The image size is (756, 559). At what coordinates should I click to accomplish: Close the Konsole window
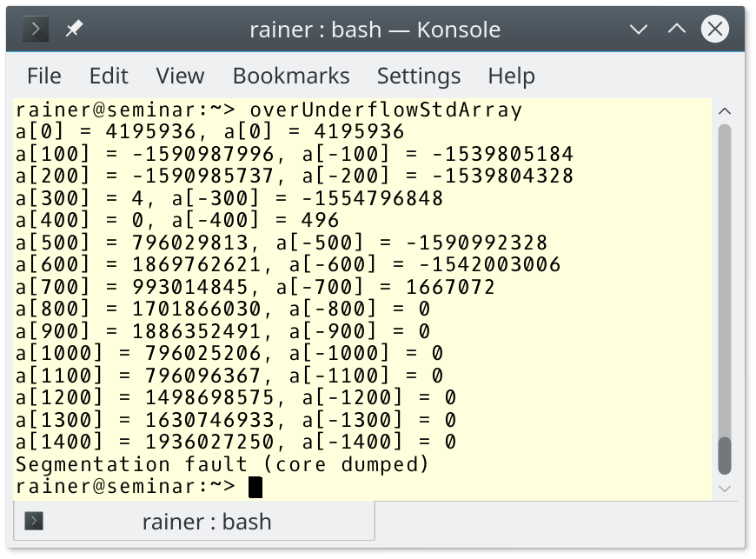click(x=714, y=29)
